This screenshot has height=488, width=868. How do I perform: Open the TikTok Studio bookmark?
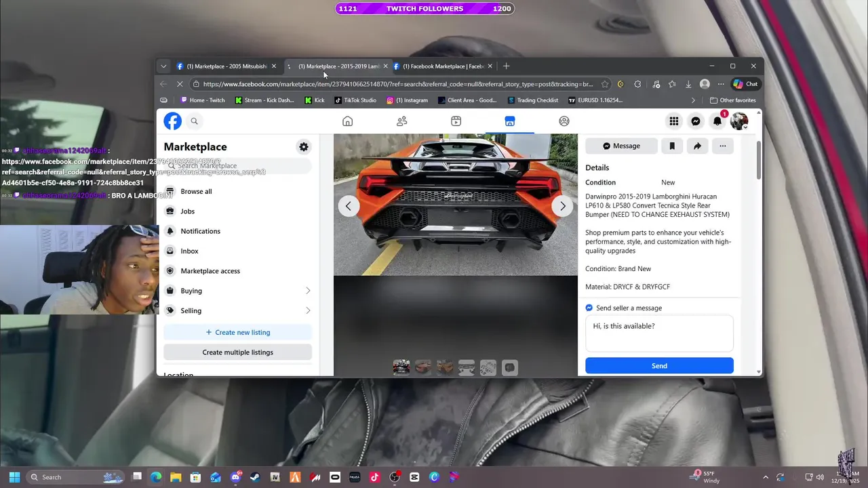click(355, 100)
